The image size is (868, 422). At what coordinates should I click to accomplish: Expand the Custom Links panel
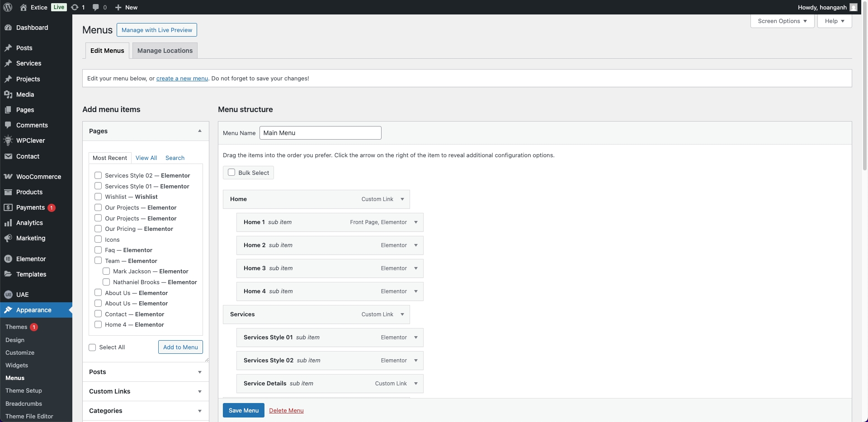[199, 391]
